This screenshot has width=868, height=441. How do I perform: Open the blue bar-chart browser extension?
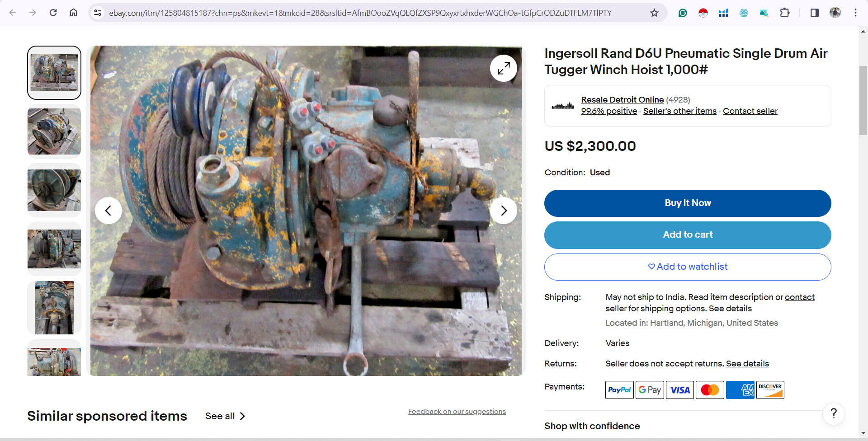[723, 13]
